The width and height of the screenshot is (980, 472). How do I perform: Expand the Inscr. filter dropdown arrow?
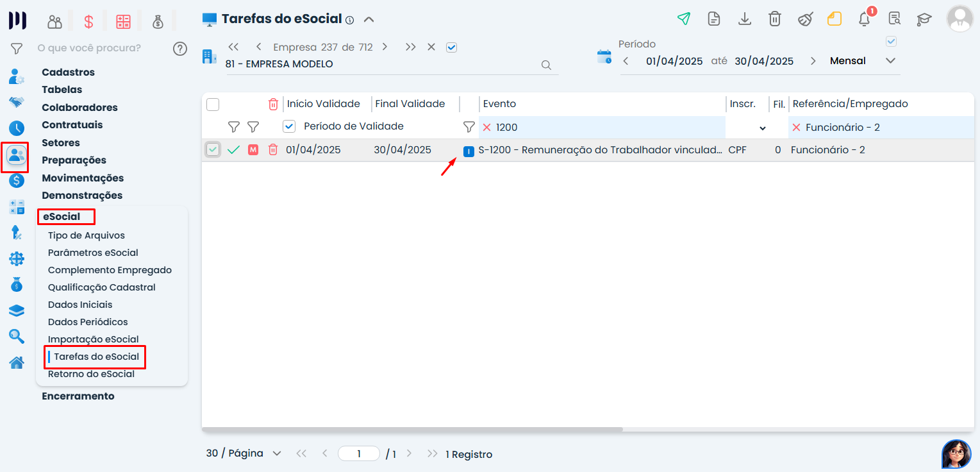coord(763,128)
